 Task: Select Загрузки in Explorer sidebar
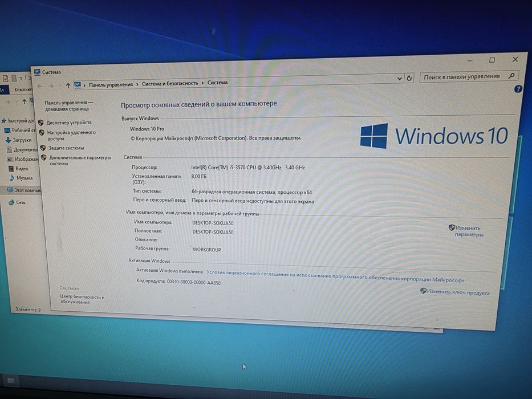pos(18,140)
